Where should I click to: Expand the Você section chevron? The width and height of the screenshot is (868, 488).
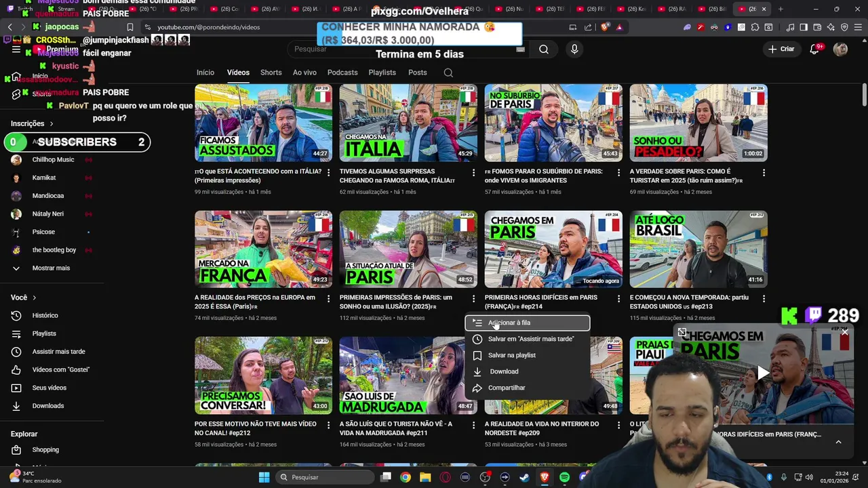pos(34,298)
